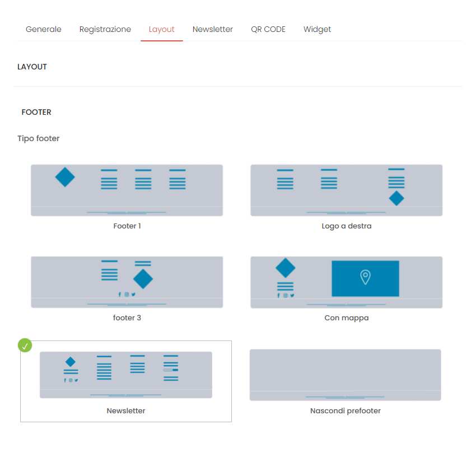The height and width of the screenshot is (476, 476).
Task: Switch to the Generale tab
Action: 43,29
